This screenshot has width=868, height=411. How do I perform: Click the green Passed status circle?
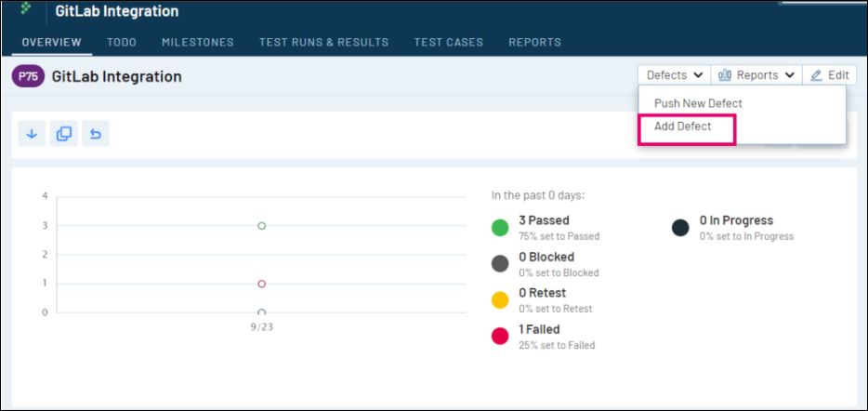tap(500, 228)
